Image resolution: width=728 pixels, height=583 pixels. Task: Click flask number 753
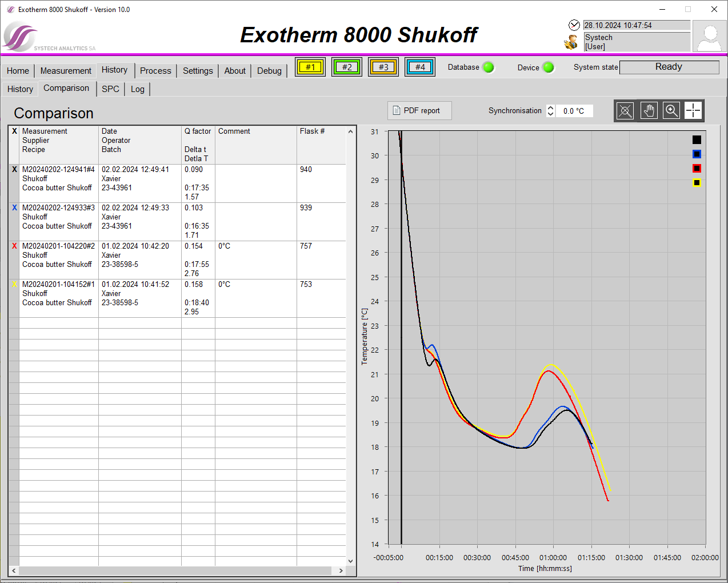coord(306,285)
